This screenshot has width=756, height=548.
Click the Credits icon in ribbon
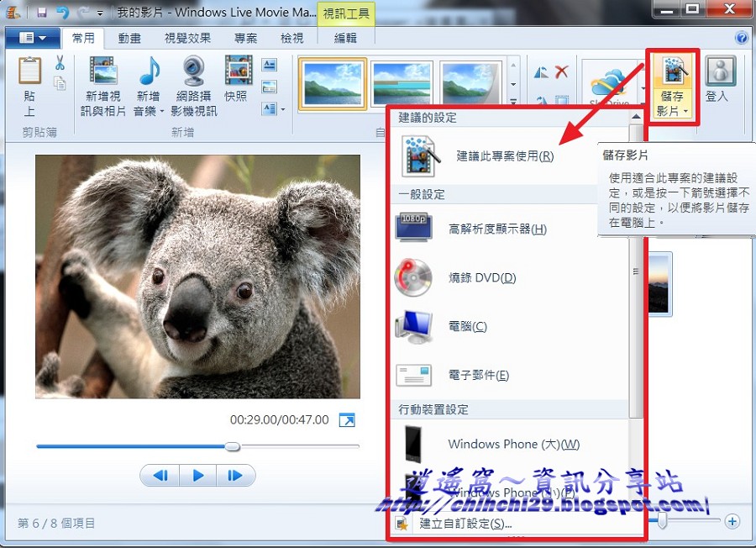pyautogui.click(x=270, y=108)
